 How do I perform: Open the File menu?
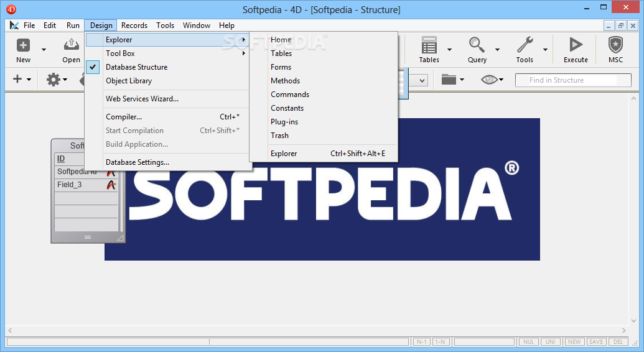click(29, 25)
